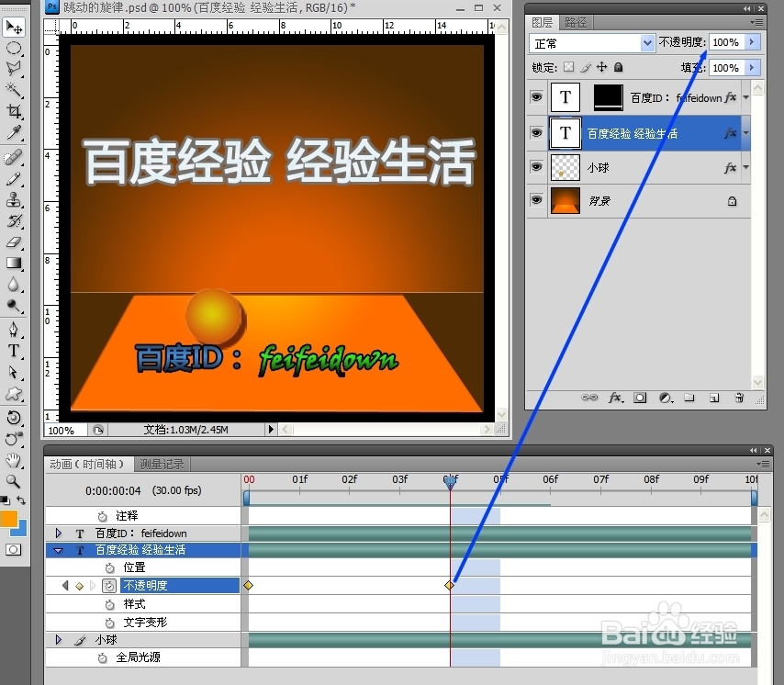Toggle lock all
The image size is (784, 685).
[619, 67]
